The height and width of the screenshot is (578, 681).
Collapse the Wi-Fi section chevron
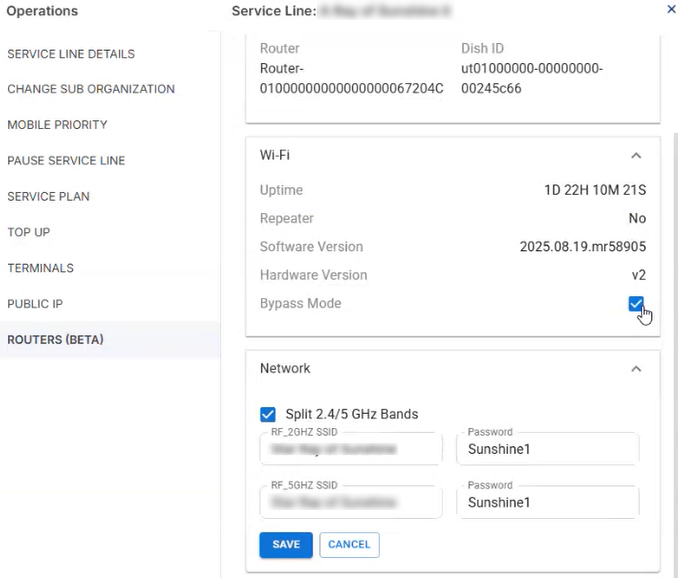coord(636,156)
